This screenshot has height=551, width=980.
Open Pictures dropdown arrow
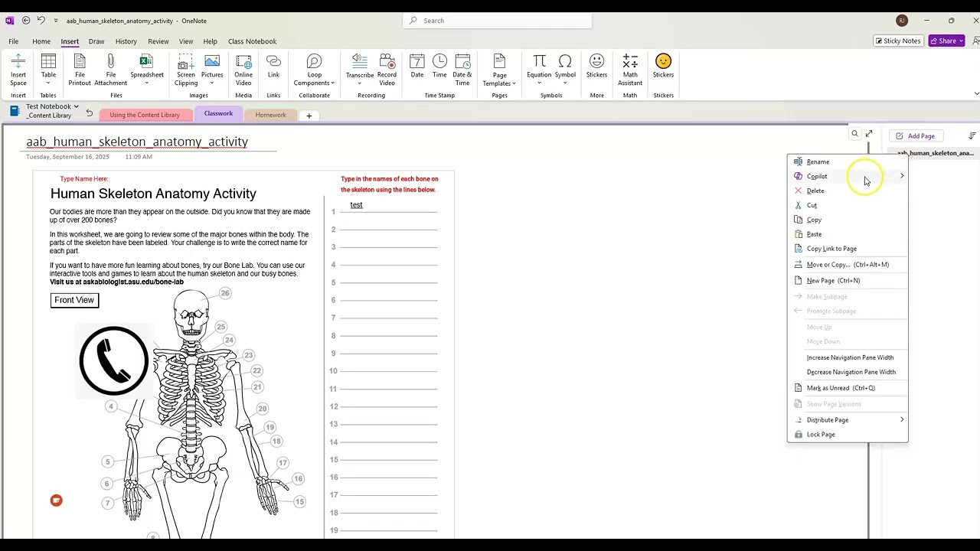point(212,83)
